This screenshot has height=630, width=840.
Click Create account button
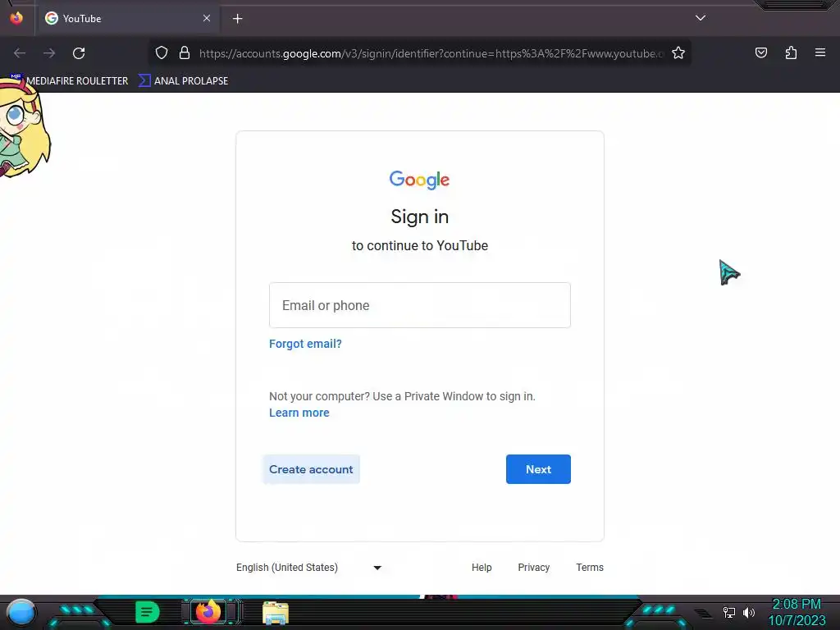(x=311, y=469)
